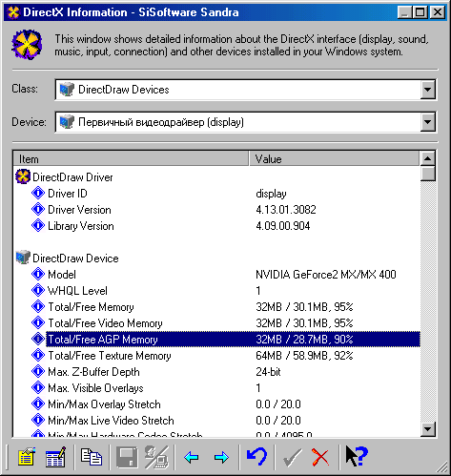Select the Min/Max Live Video Stretch row
Image resolution: width=451 pixels, height=476 pixels.
216,421
